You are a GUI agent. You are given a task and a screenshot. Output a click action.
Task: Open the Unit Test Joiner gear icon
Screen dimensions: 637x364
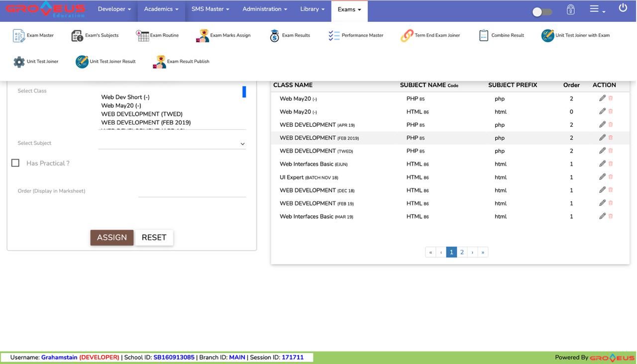(x=19, y=62)
